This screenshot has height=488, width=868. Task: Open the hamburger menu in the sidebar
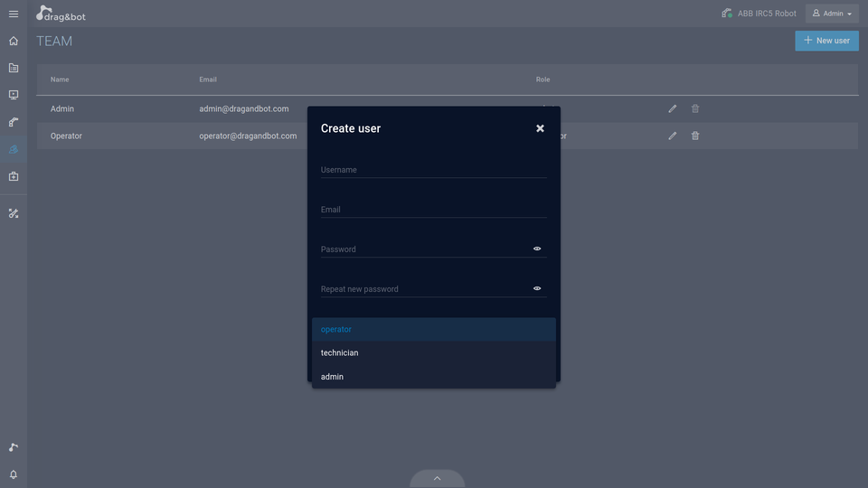point(14,14)
